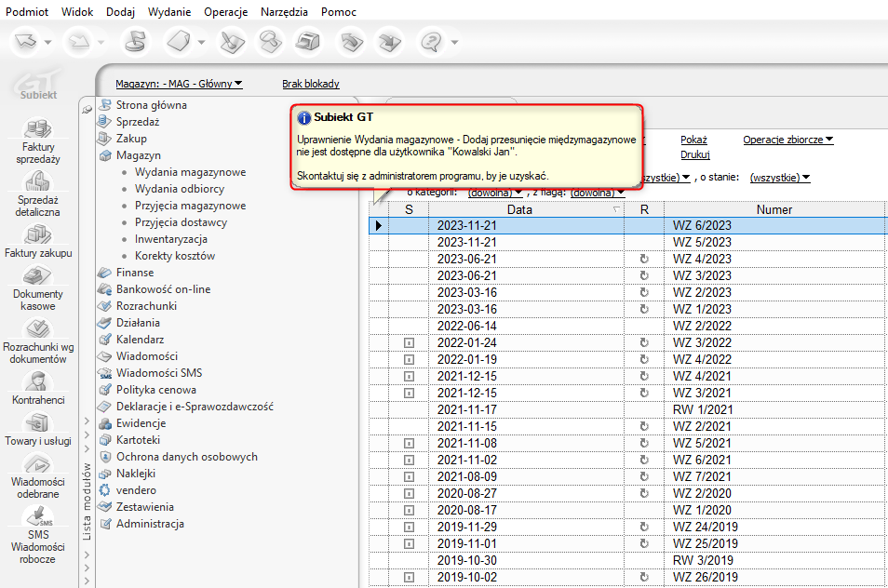Open the Magazyn MAG - Główny dropdown

click(179, 84)
